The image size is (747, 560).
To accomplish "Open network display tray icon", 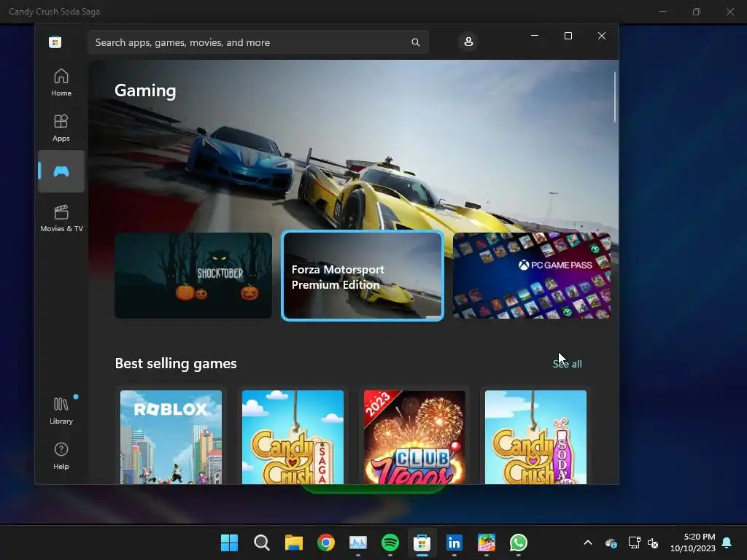I will tap(634, 542).
